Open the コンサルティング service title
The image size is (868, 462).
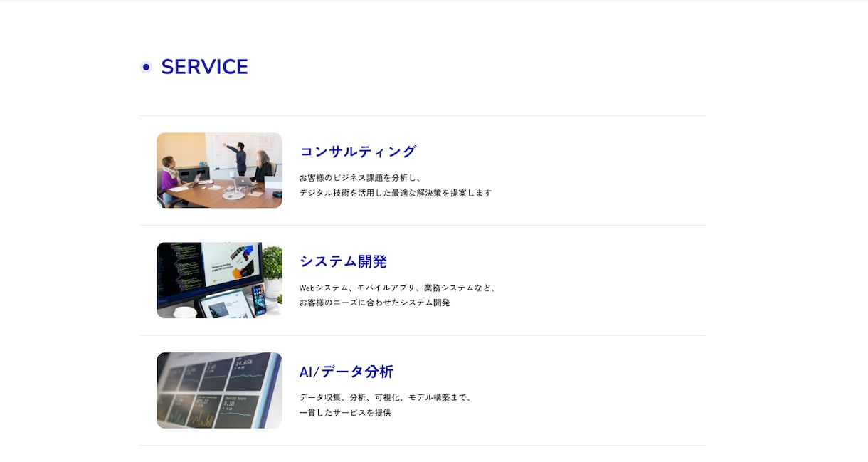pos(358,152)
